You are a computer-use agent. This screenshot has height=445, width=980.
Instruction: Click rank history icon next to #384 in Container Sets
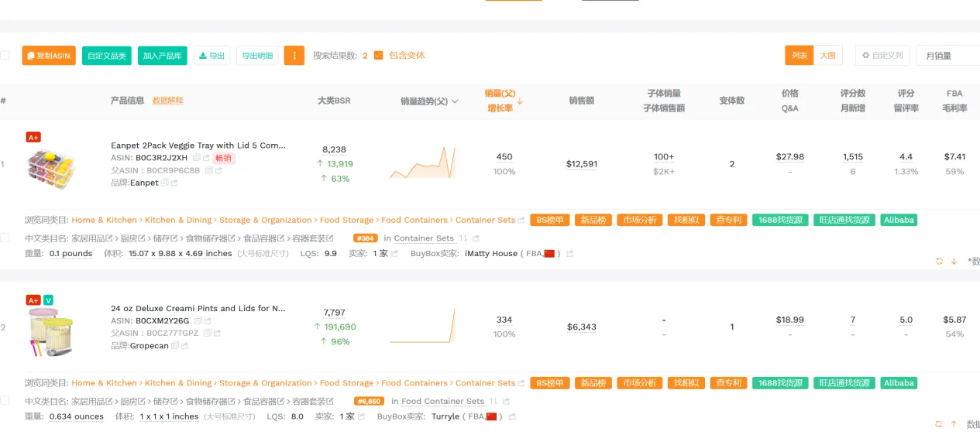click(463, 238)
